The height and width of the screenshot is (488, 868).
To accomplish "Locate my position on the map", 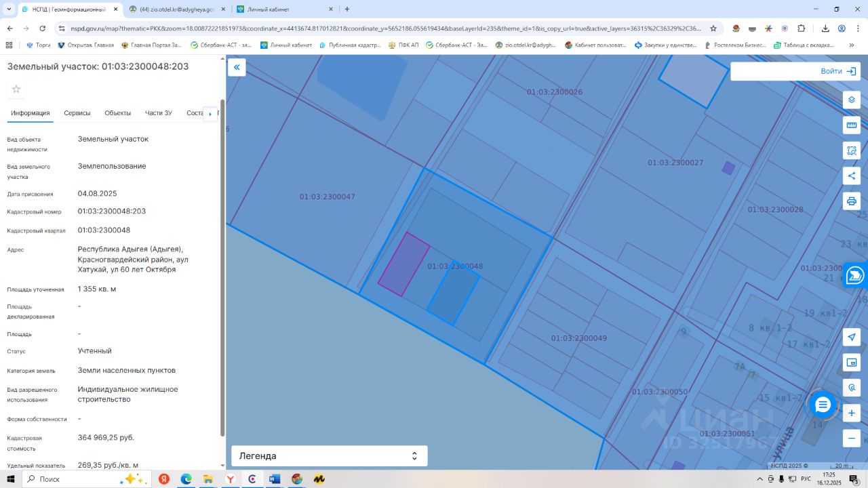I will click(852, 338).
